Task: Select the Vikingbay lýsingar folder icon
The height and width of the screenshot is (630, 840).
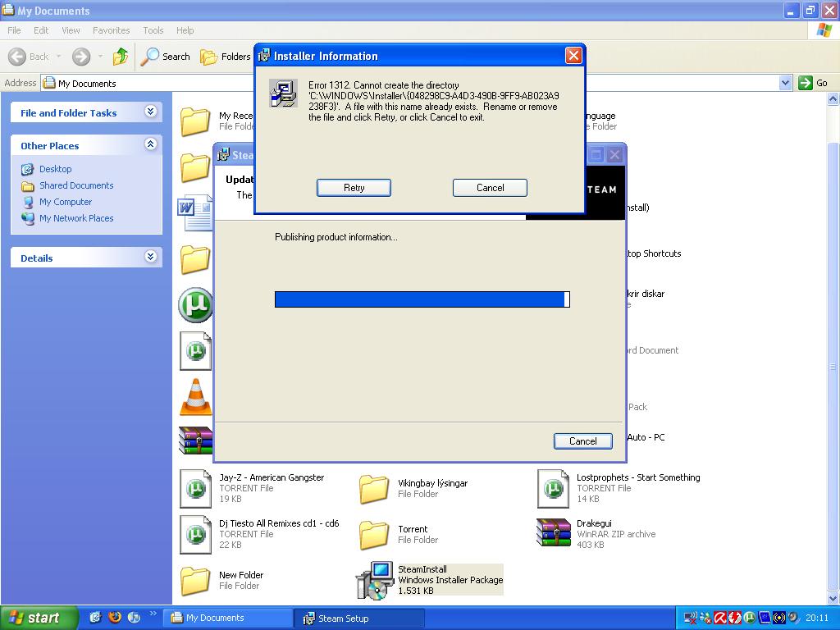Action: click(373, 489)
